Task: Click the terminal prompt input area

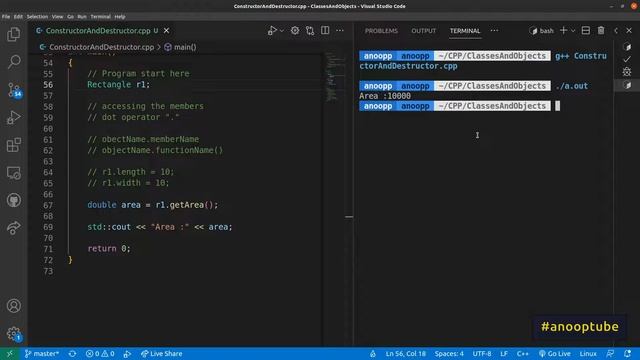Action: point(558,106)
